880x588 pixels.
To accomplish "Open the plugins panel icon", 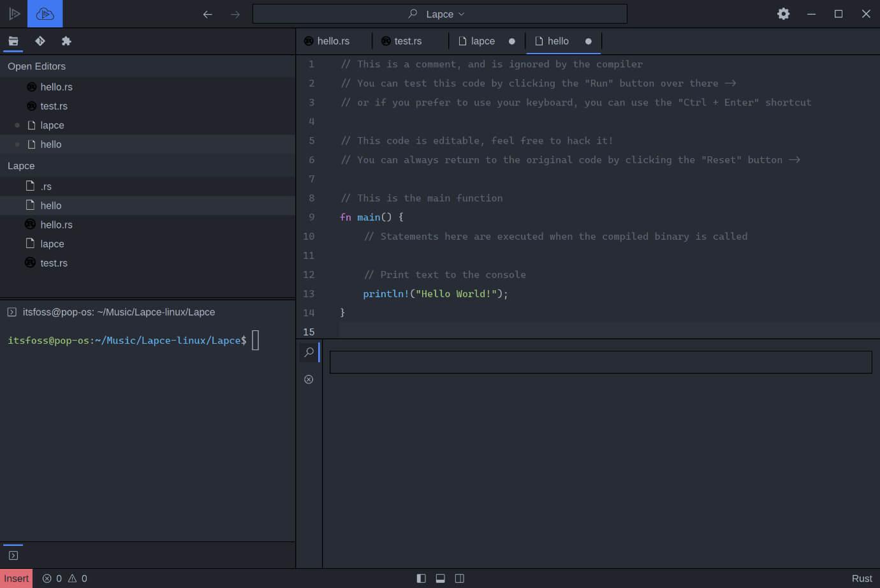I will pos(66,41).
